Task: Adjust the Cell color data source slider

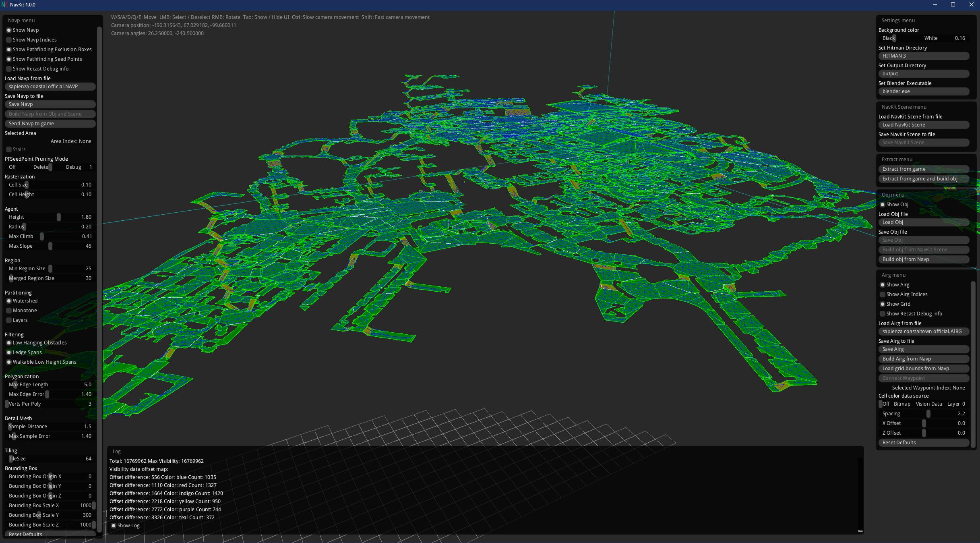Action: [x=924, y=404]
